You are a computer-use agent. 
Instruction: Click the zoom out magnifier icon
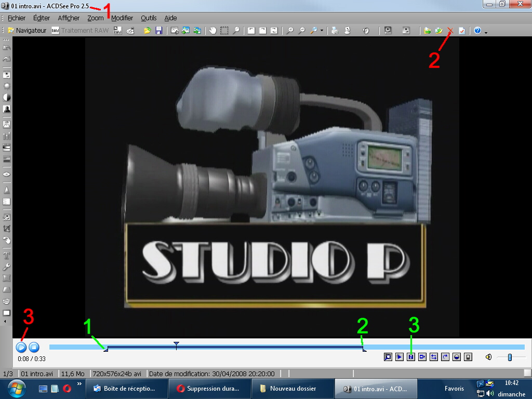pyautogui.click(x=301, y=31)
